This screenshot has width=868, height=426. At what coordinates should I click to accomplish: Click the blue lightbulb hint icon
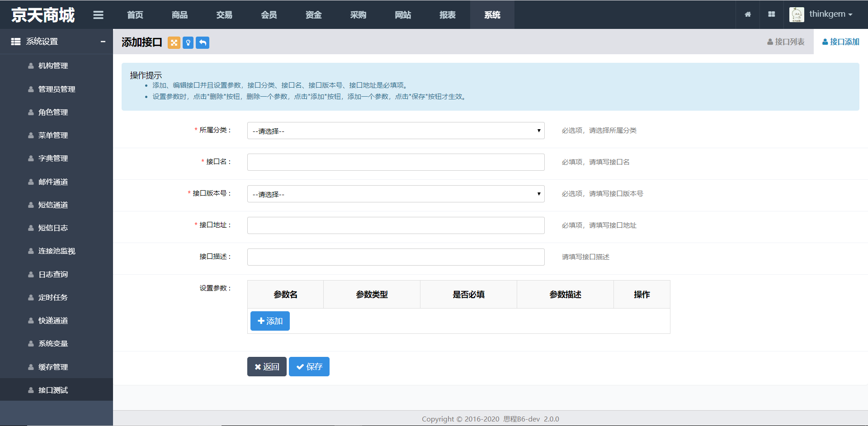pos(188,42)
